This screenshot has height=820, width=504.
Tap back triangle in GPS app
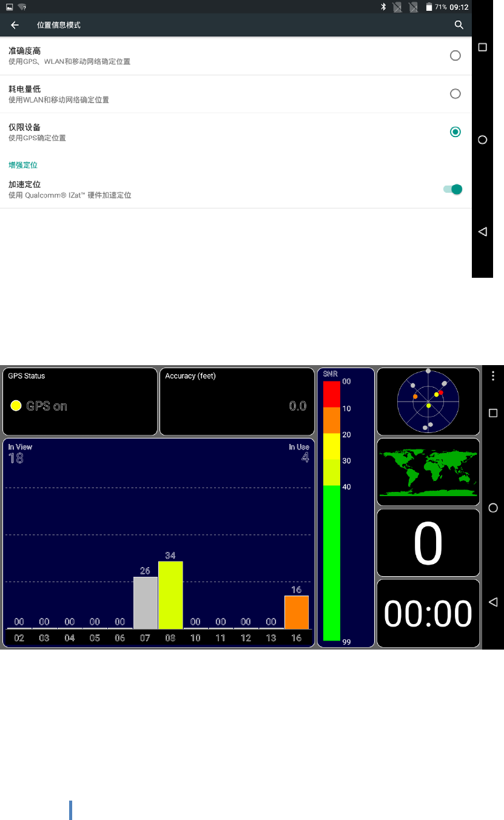pos(493,602)
